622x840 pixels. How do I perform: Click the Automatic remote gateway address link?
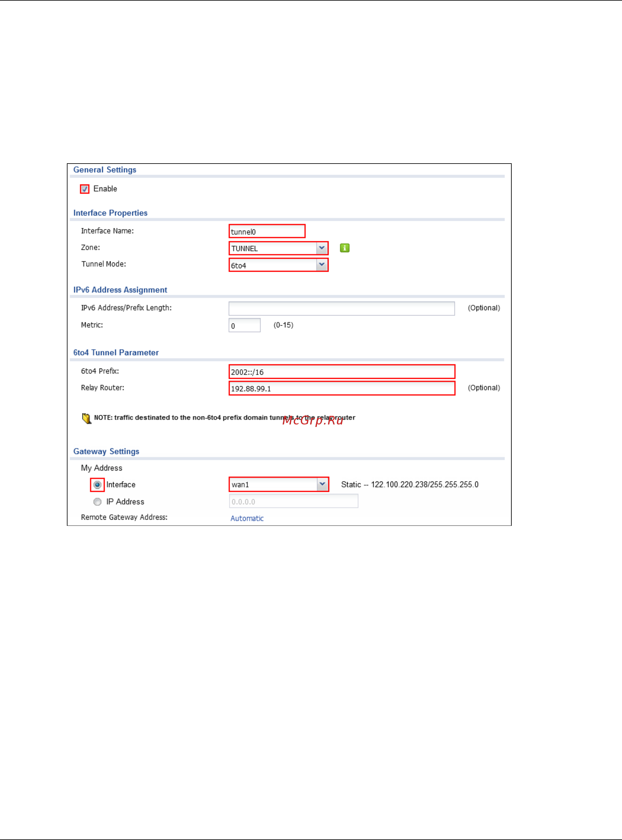point(247,518)
